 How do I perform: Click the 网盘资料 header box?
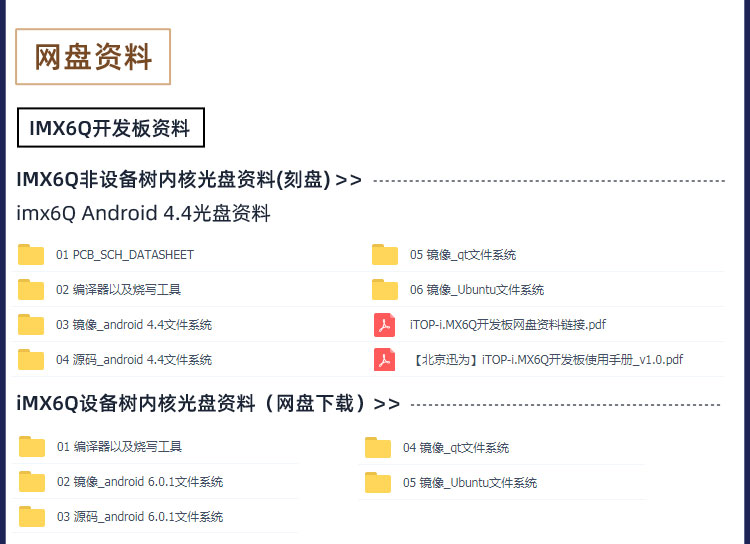93,56
